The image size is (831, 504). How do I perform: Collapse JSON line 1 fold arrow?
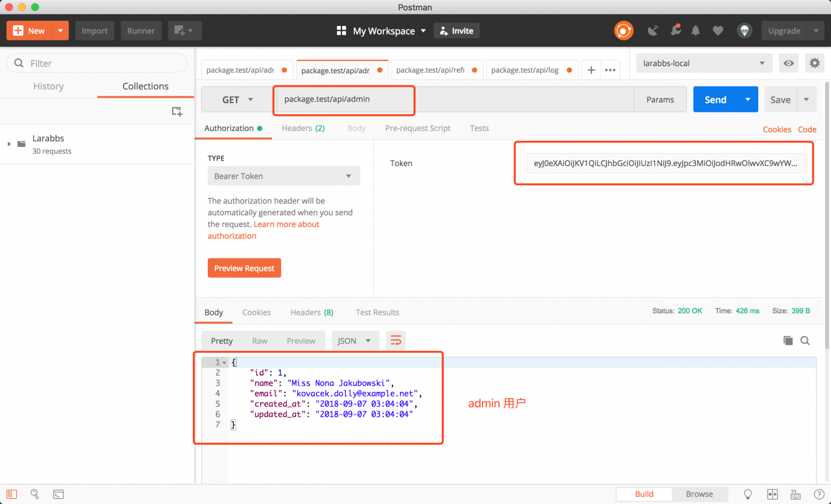pos(224,363)
